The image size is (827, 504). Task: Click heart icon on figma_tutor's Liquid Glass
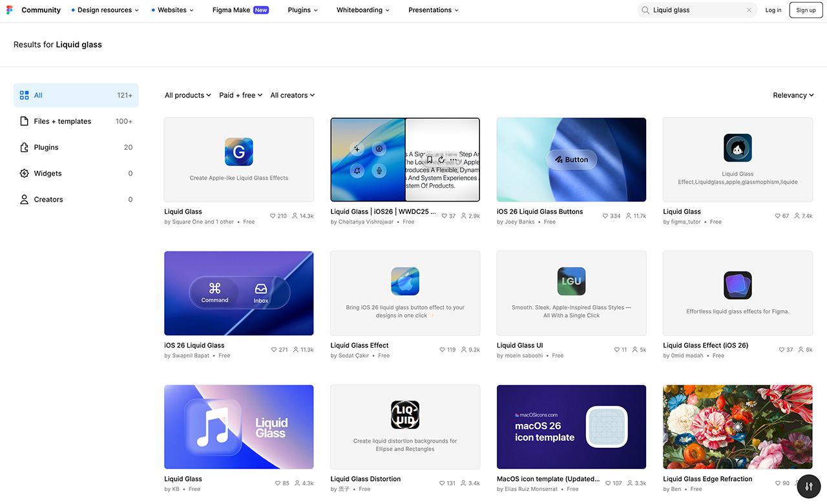point(777,216)
